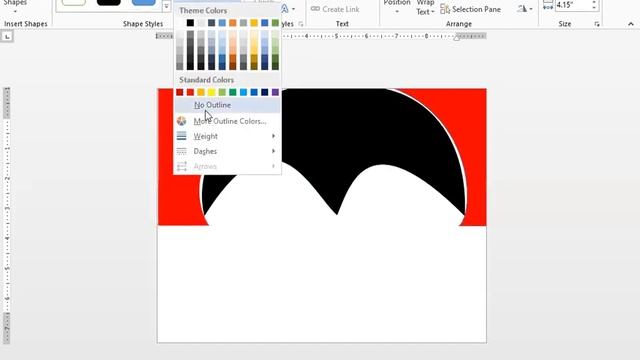Select orange standard color swatch
640x360 pixels.
click(201, 92)
